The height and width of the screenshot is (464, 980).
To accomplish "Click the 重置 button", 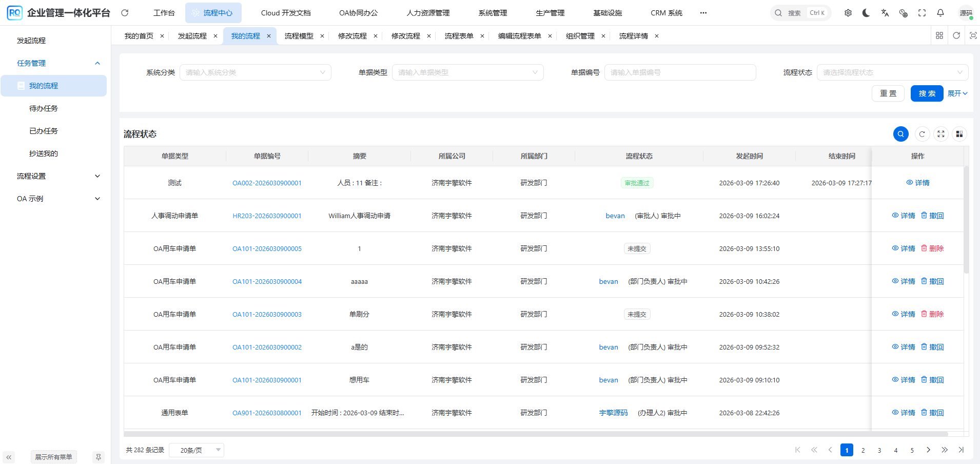I will (888, 93).
